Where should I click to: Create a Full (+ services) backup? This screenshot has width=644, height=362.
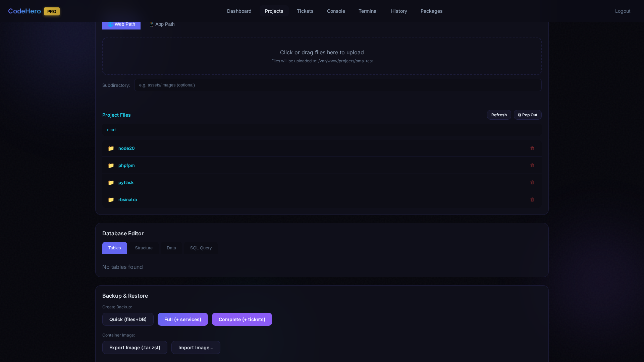(x=182, y=319)
